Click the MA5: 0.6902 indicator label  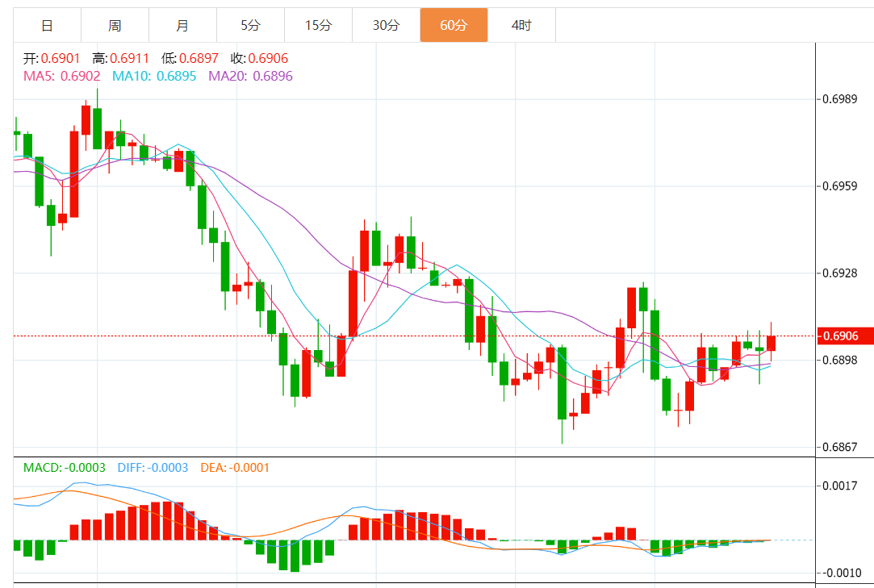coord(62,77)
